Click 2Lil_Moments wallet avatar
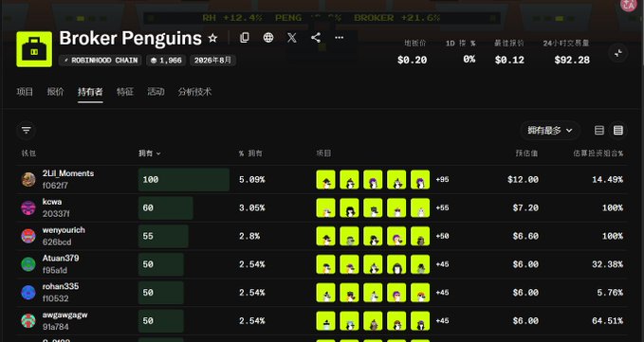Image resolution: width=644 pixels, height=342 pixels. 28,180
